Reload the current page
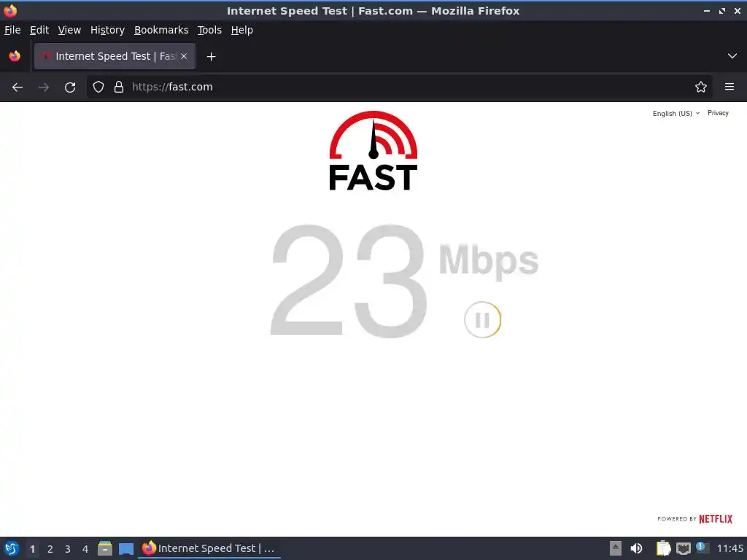The height and width of the screenshot is (560, 747). (70, 87)
